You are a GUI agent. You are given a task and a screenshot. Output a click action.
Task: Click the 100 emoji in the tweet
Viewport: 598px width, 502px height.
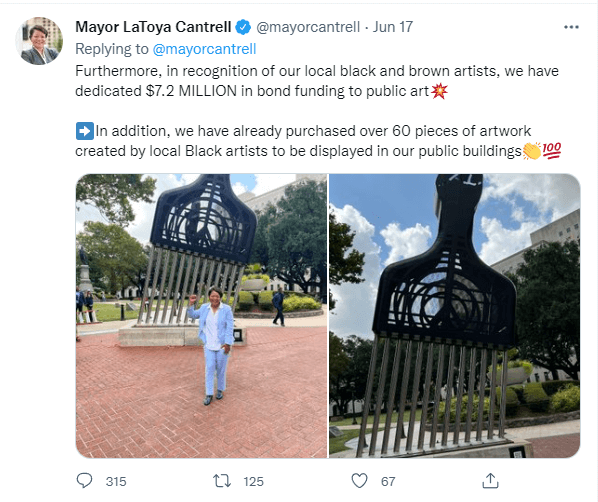(x=551, y=151)
